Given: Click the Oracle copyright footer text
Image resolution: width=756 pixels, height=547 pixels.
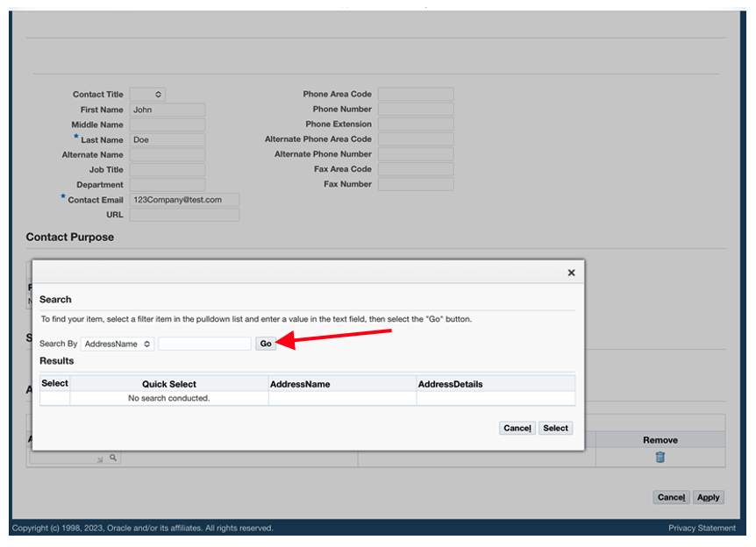Looking at the screenshot, I should 143,529.
